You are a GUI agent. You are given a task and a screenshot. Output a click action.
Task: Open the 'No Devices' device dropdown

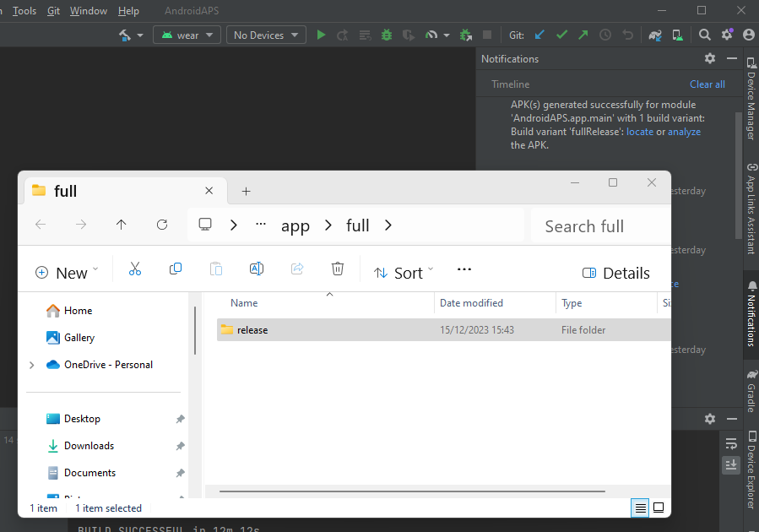[x=266, y=35]
